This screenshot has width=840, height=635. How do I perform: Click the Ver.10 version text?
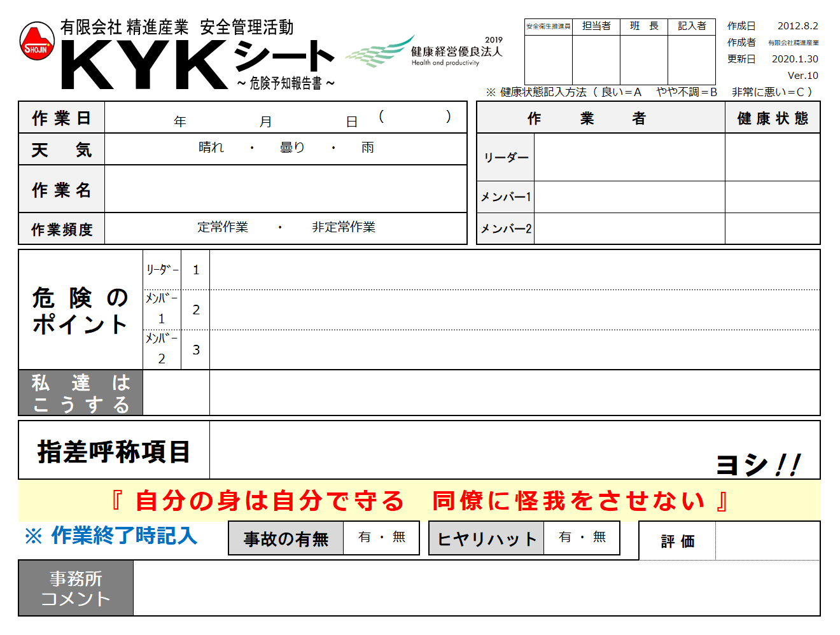(803, 76)
